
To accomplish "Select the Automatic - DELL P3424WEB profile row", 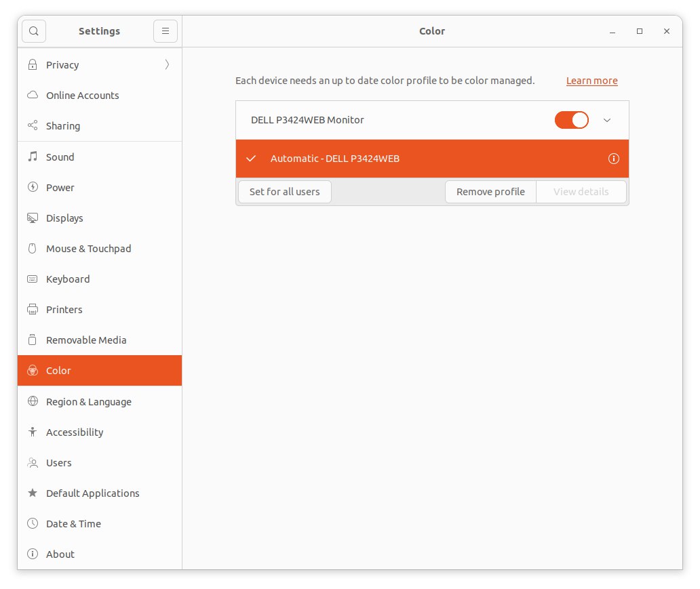I will [x=432, y=159].
